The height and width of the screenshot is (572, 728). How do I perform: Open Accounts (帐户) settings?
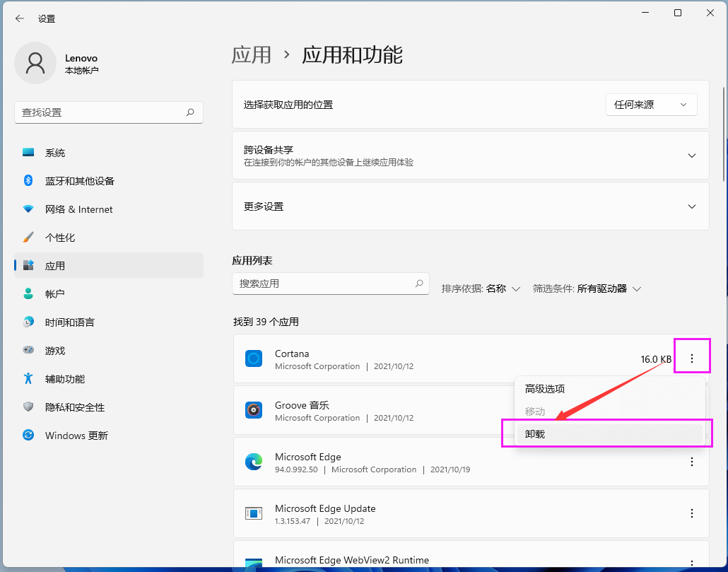(109, 293)
